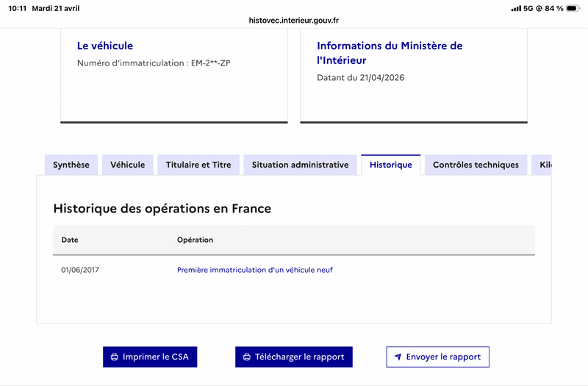Click the Le véhicule card heading
This screenshot has width=588, height=386.
[105, 46]
